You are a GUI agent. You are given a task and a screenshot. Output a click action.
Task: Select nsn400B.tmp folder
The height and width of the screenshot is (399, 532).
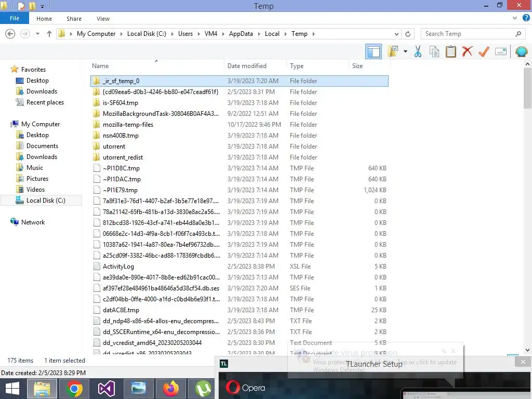(240, 136)
